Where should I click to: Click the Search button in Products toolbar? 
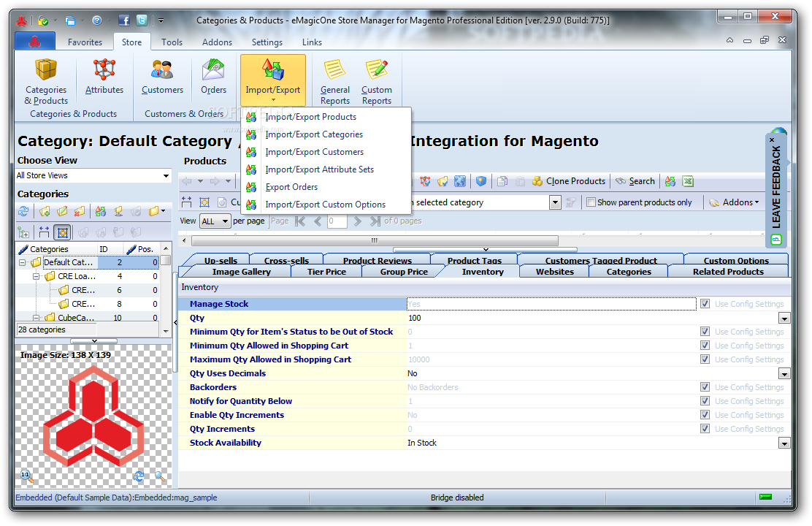[x=635, y=181]
